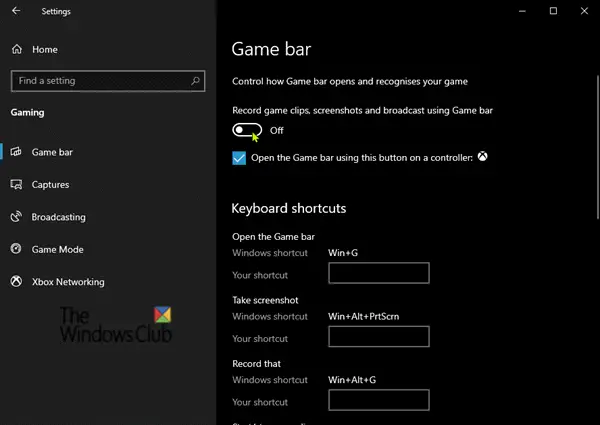Open the Game Mode gauge icon
This screenshot has height=425, width=600.
pos(16,249)
